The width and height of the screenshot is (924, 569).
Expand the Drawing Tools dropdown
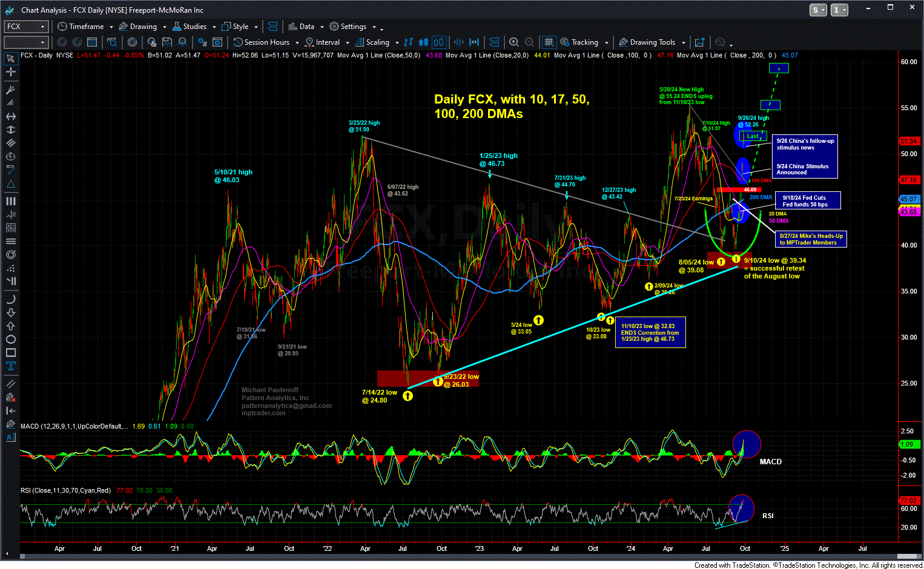pos(684,43)
